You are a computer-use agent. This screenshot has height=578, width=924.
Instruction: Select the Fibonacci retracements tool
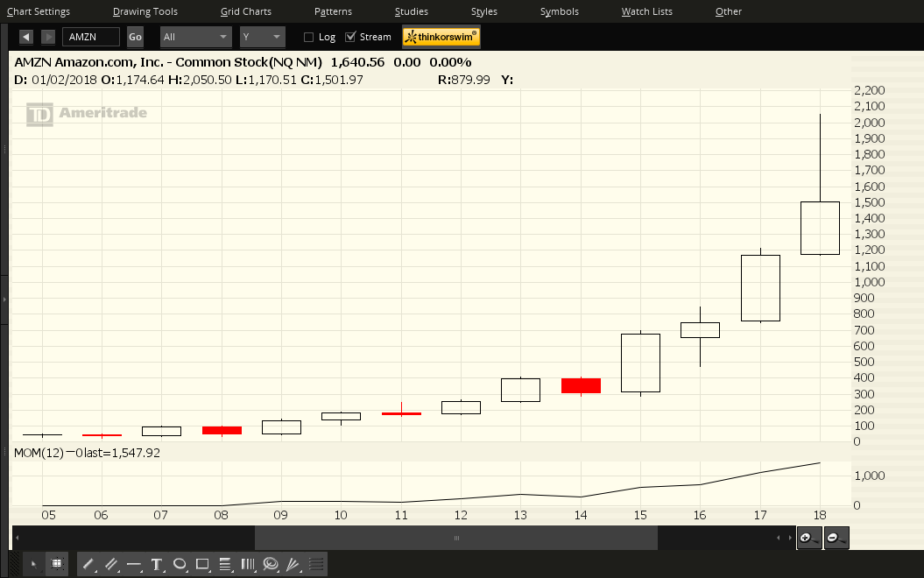[x=225, y=565]
